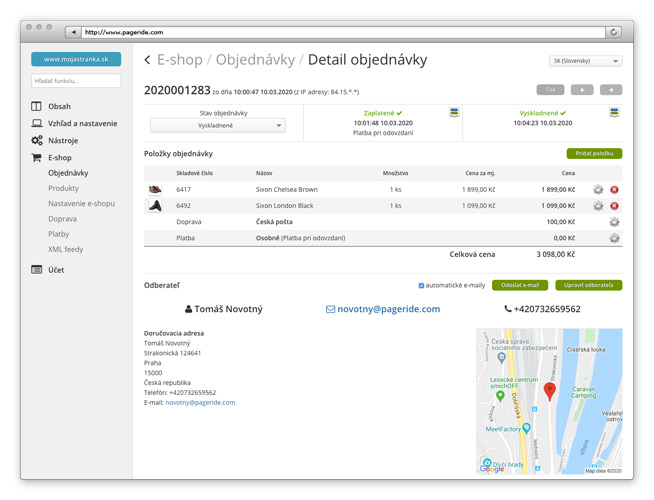This screenshot has width=654, height=500.
Task: Select Nastavenie e-shopu in sidebar
Action: point(81,203)
